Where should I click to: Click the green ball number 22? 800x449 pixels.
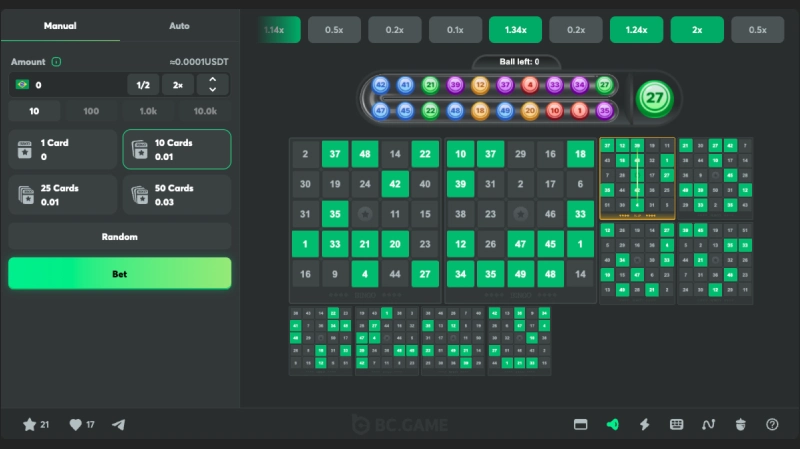point(430,110)
